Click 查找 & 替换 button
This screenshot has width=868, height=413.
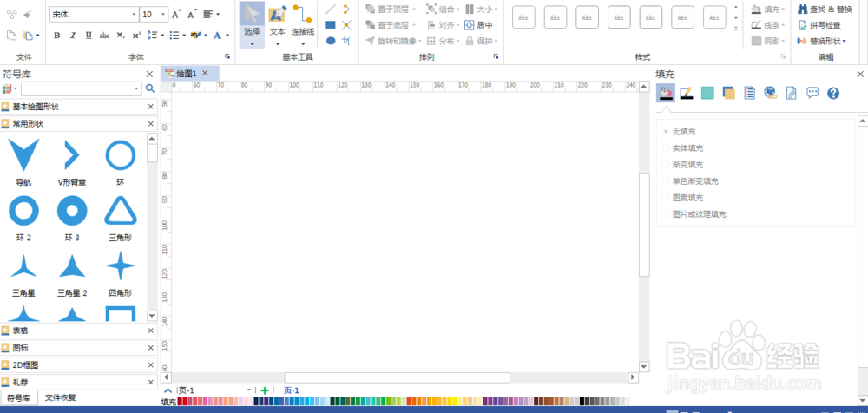click(x=825, y=10)
